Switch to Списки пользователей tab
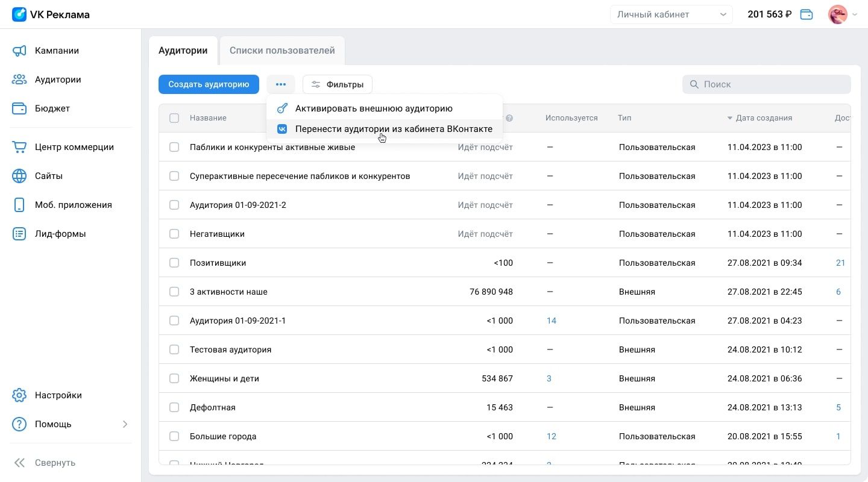868x482 pixels. pos(282,51)
